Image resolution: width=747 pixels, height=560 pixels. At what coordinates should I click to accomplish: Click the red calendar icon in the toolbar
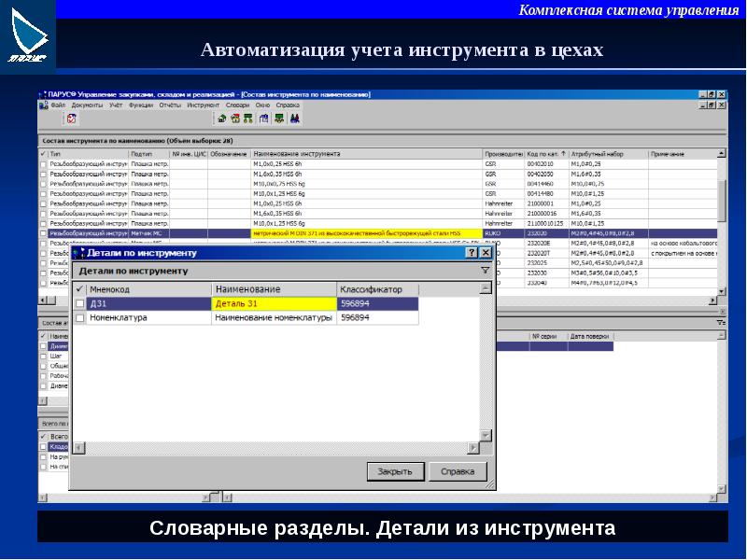(71, 119)
